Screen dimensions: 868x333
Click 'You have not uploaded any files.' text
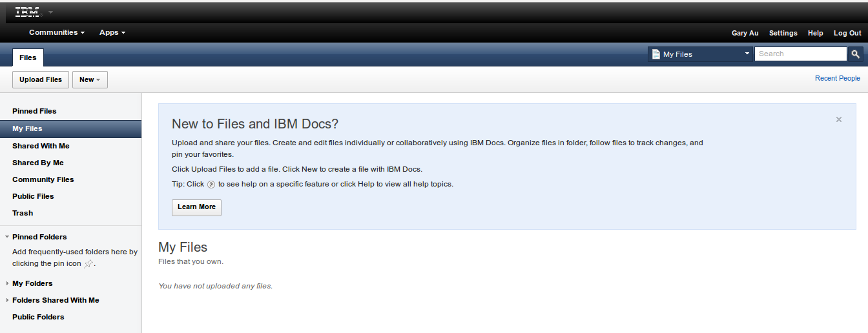tap(216, 286)
